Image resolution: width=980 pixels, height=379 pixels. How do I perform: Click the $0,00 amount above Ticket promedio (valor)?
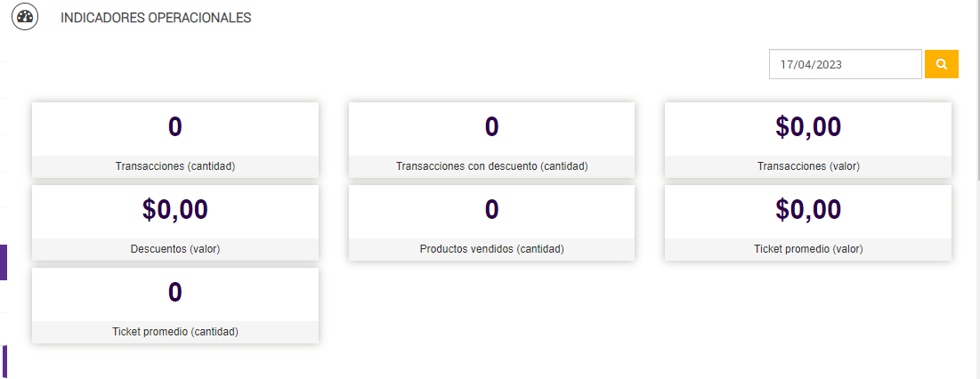(x=808, y=210)
